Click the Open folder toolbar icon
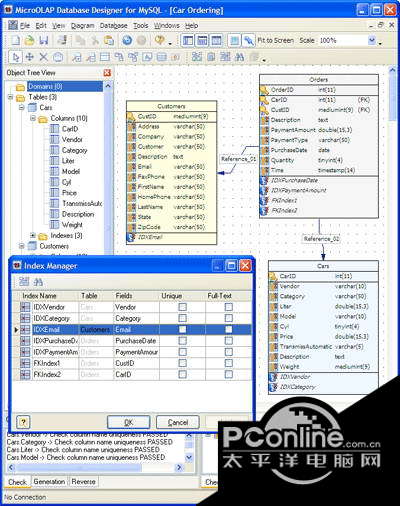This screenshot has width=400, height=506. click(x=30, y=41)
